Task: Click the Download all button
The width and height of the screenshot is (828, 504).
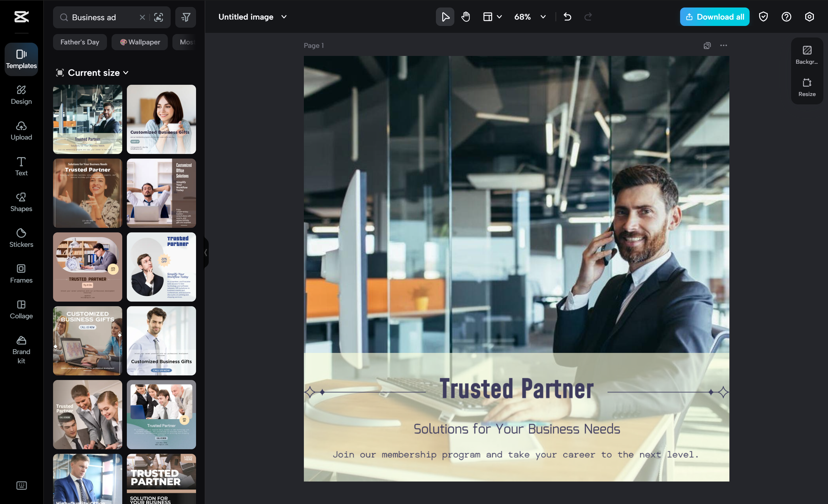Action: click(714, 16)
